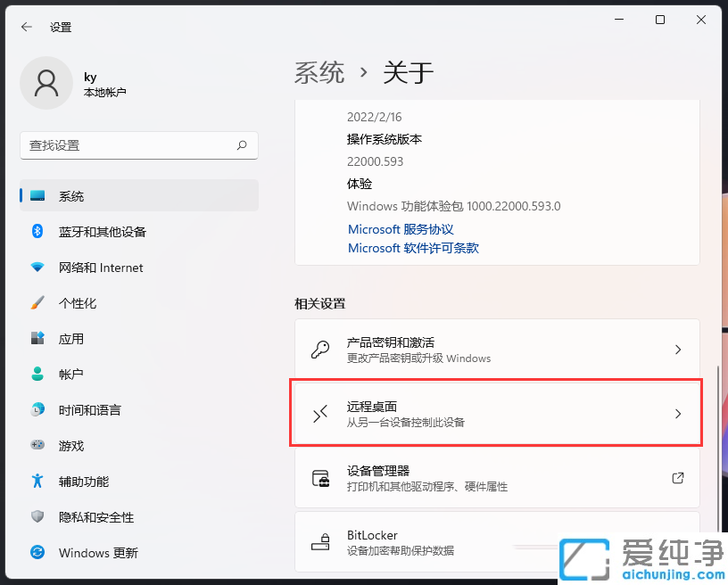
Task: Expand 产品密钥和激活 via its chevron
Action: 676,349
